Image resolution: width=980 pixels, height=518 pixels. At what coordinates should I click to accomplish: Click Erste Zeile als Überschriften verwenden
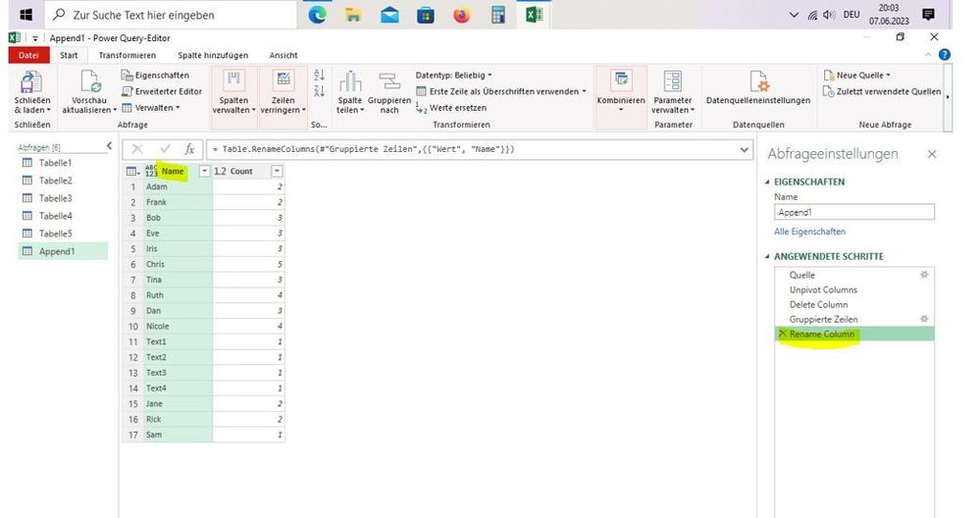(x=501, y=91)
